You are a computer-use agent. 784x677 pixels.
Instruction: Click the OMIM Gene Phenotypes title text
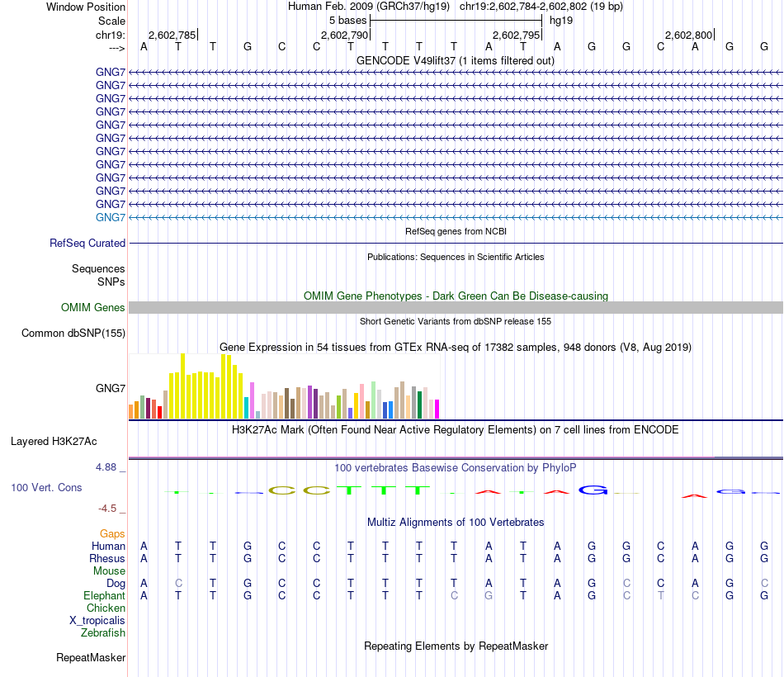[x=456, y=296]
